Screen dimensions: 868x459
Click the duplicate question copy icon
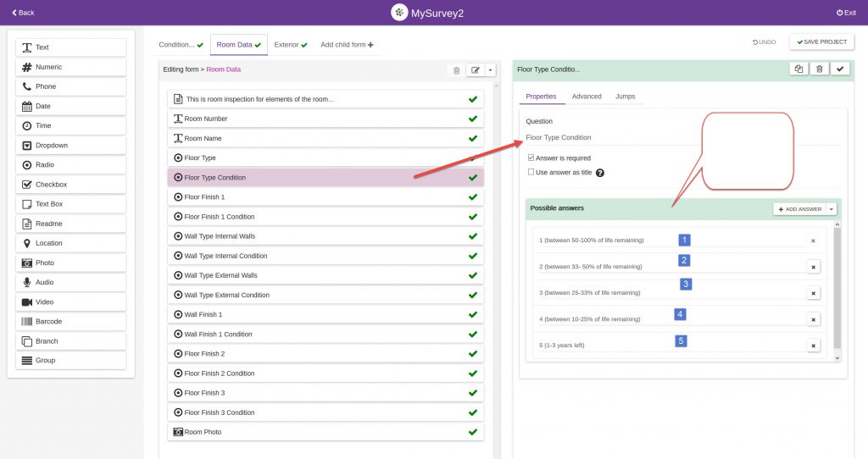tap(798, 69)
